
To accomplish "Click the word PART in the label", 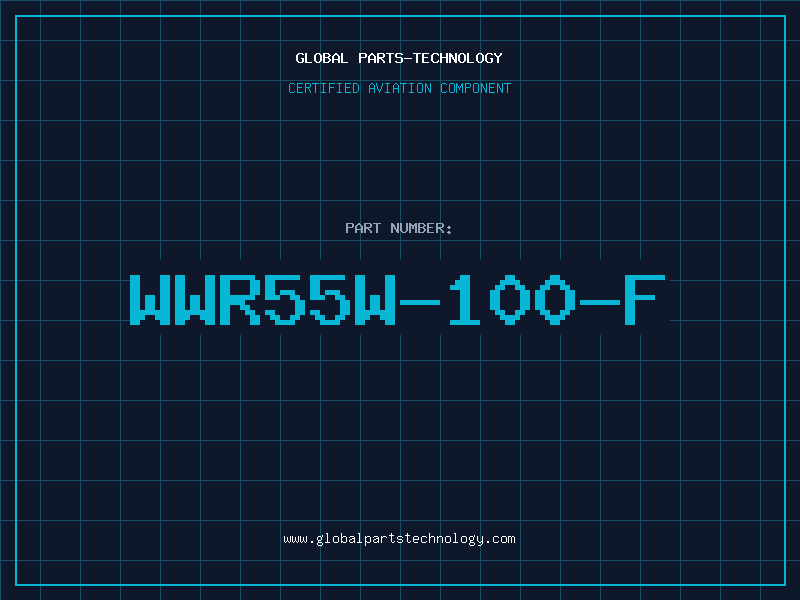I will pyautogui.click(x=363, y=228).
